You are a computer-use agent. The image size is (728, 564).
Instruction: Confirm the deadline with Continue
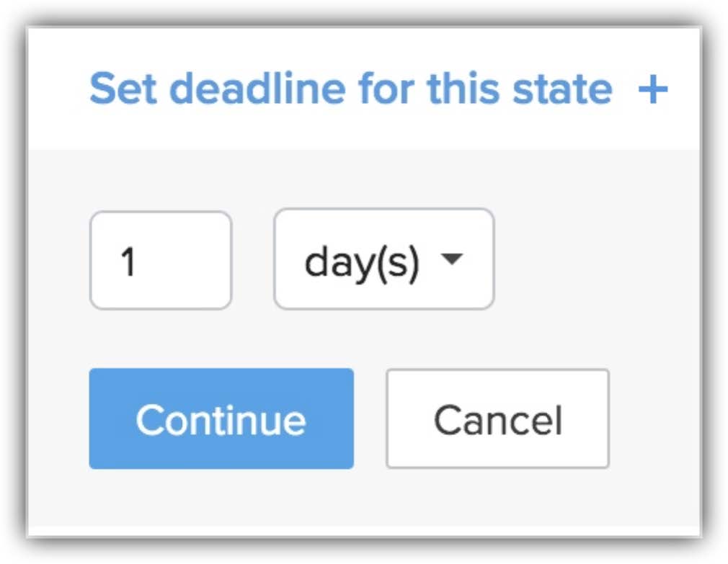(221, 418)
